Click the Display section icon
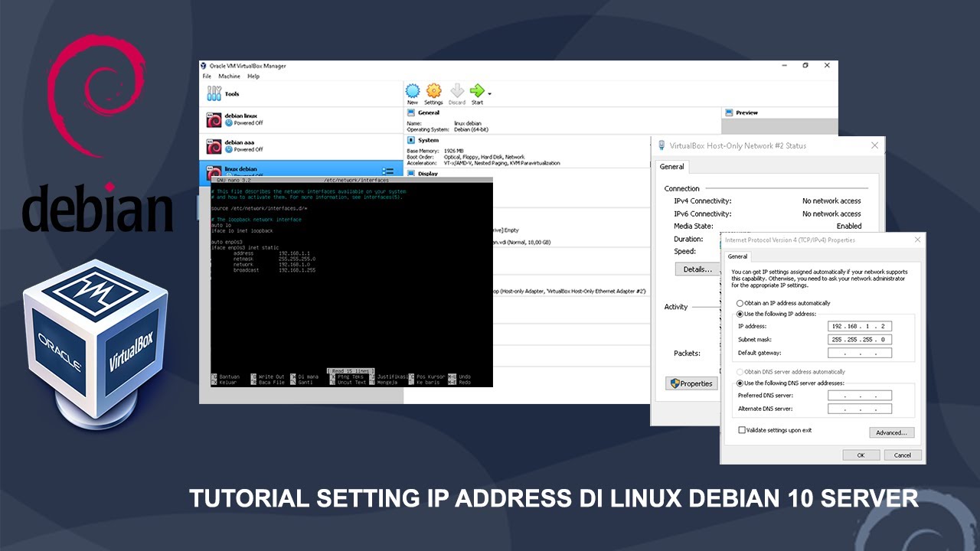 (411, 174)
